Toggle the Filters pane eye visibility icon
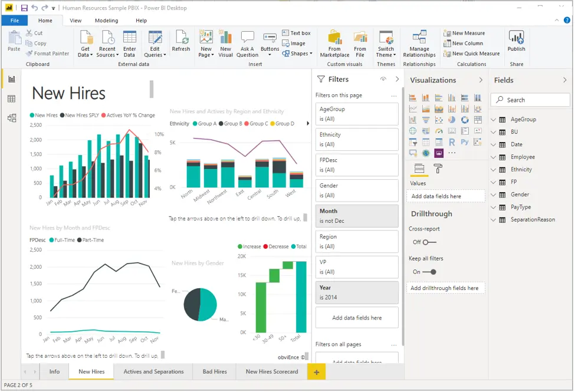This screenshot has width=575, height=392. tap(383, 79)
